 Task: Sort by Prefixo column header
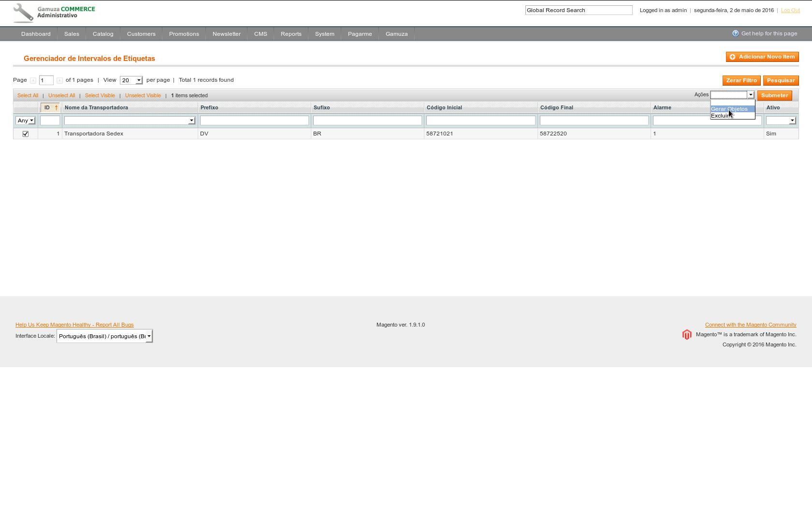click(209, 108)
